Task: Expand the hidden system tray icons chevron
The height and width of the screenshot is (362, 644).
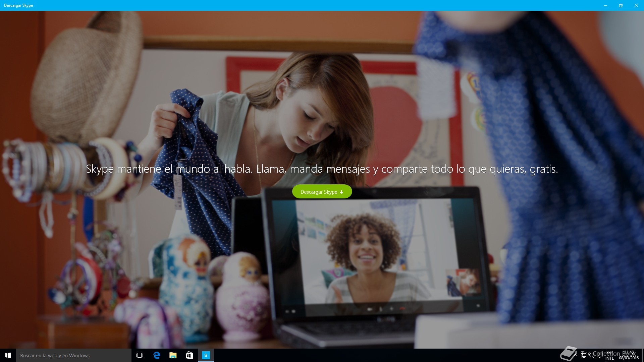Action: pyautogui.click(x=576, y=355)
